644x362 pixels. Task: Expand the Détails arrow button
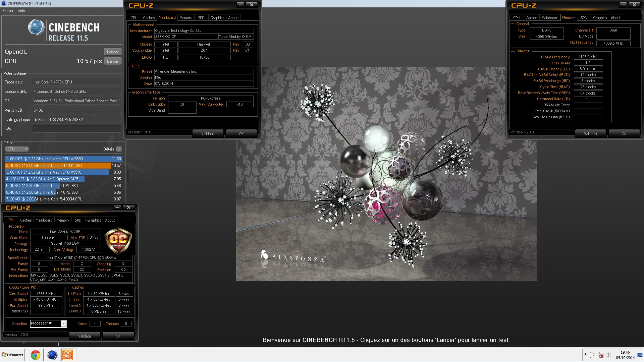click(x=119, y=149)
